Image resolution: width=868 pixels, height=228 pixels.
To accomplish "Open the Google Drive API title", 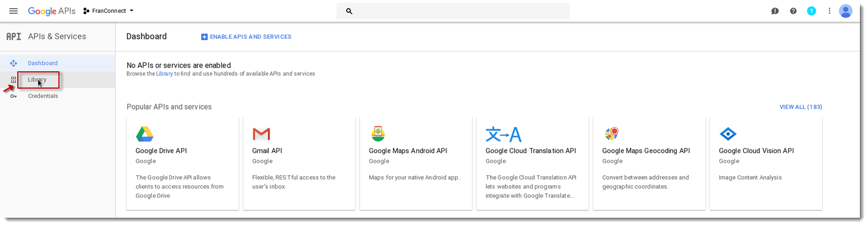I will pyautogui.click(x=161, y=151).
